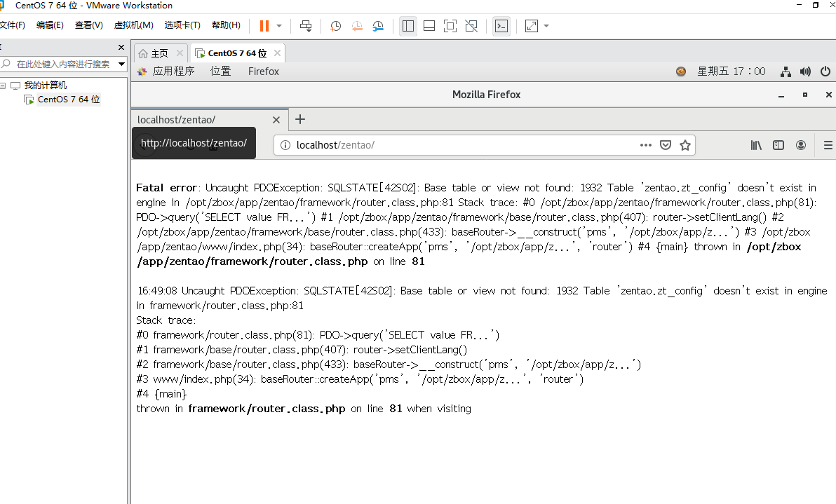
Task: Open the console view icon
Action: pyautogui.click(x=501, y=25)
